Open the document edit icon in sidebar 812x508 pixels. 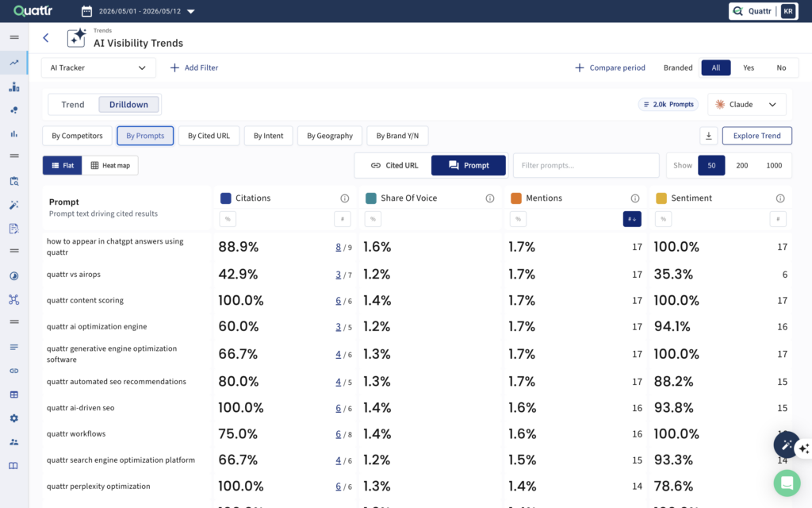click(x=14, y=229)
